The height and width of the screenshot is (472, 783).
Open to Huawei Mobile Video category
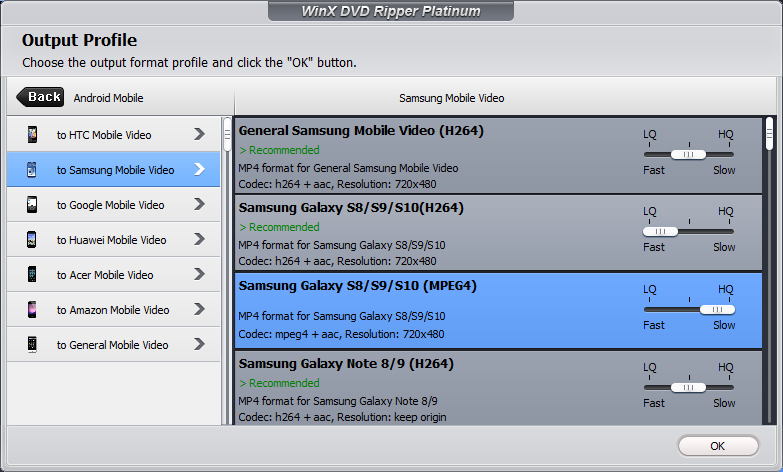point(113,239)
